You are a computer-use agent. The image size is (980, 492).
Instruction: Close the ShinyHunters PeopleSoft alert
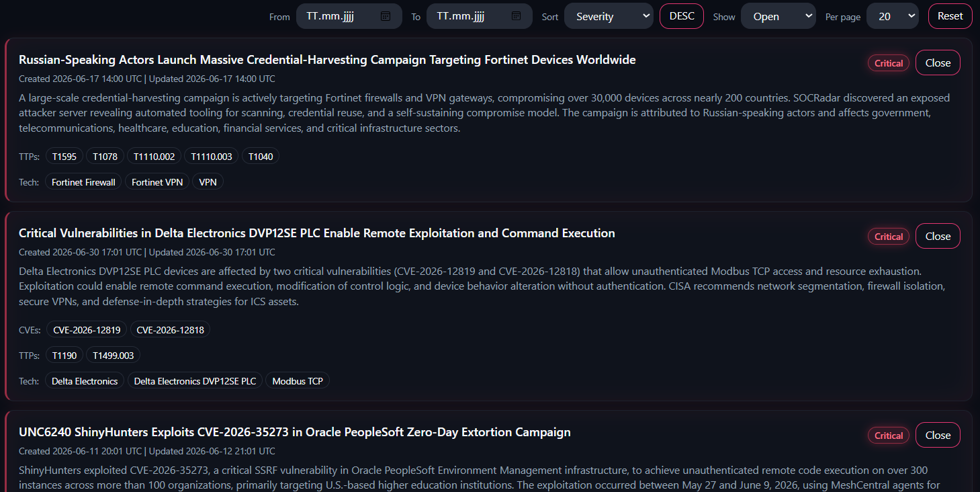tap(938, 435)
